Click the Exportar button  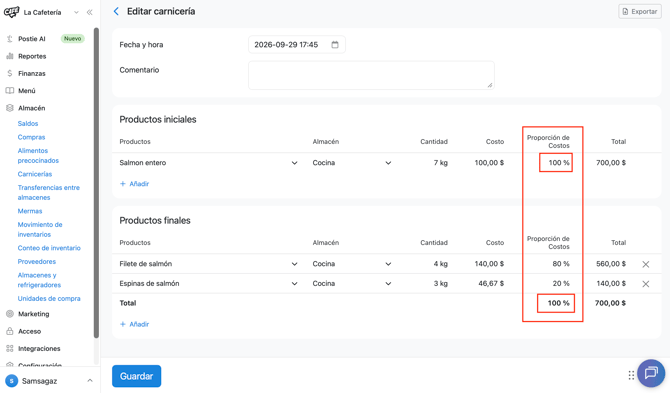640,12
